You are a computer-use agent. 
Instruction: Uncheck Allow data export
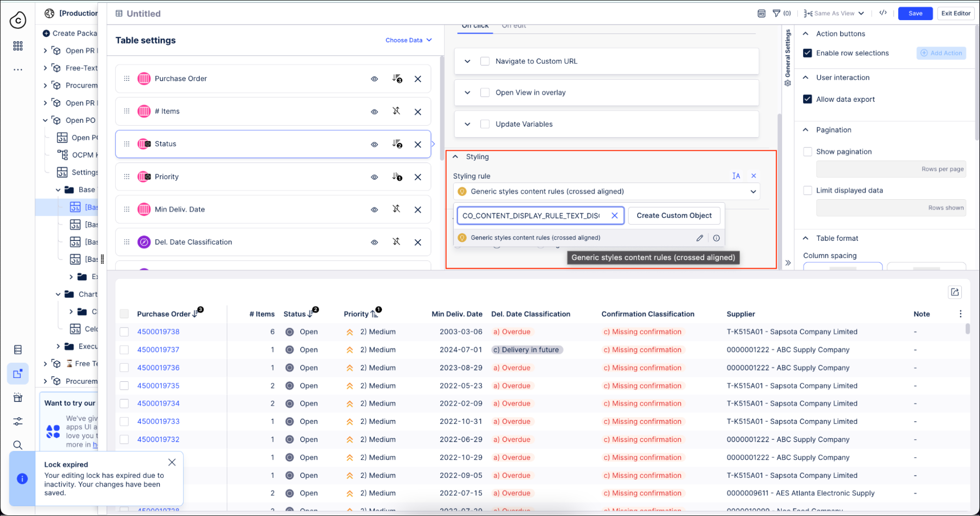click(808, 99)
